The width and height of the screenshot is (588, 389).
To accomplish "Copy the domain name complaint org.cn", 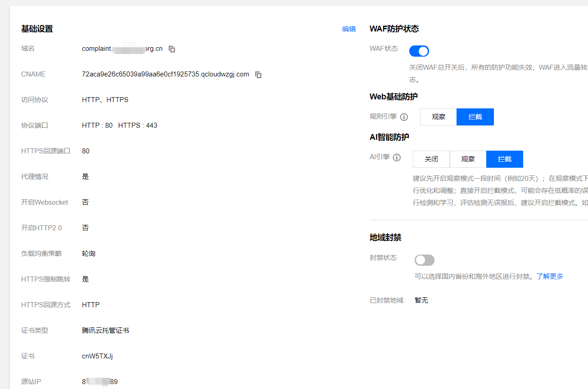I will click(x=172, y=49).
